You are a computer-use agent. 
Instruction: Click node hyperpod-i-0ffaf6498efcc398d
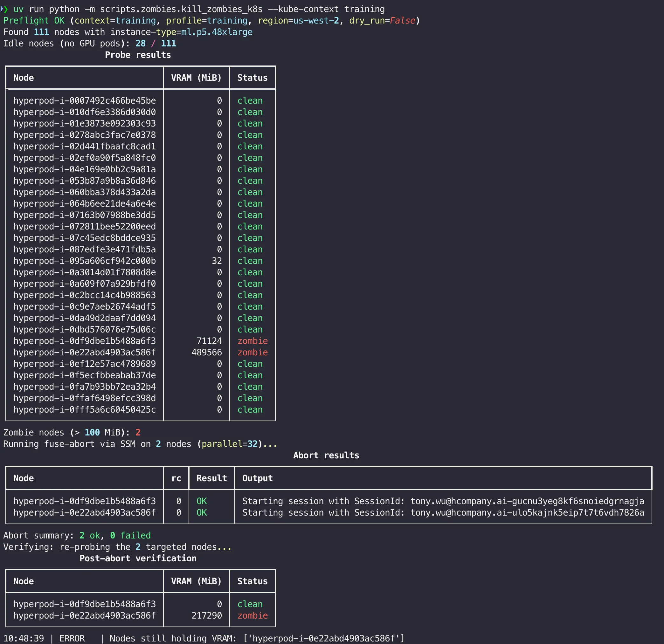coord(85,398)
